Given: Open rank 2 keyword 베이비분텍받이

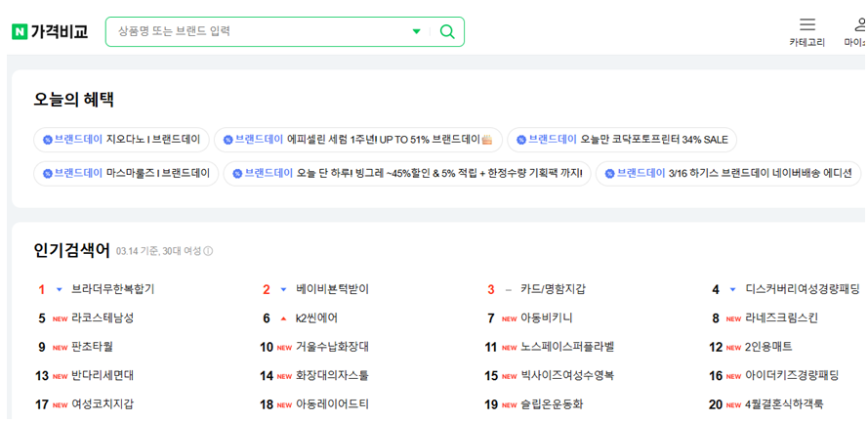Looking at the screenshot, I should point(332,289).
